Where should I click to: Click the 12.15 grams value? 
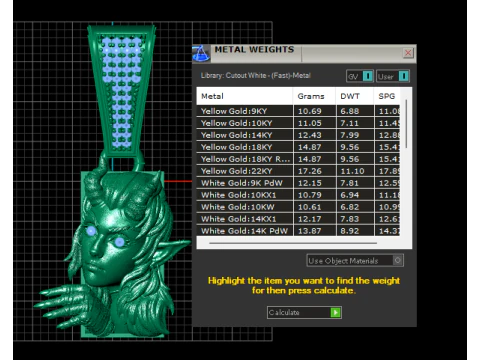click(310, 183)
